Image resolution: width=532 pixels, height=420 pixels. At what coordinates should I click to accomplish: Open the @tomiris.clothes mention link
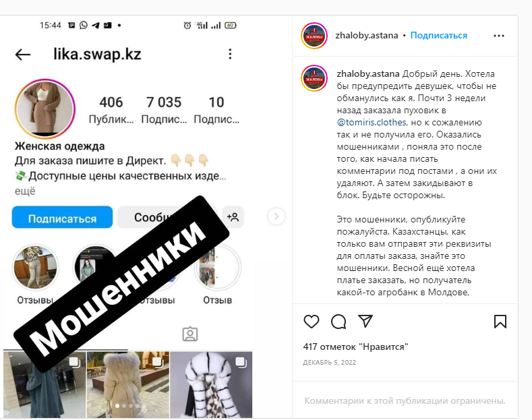(x=371, y=122)
